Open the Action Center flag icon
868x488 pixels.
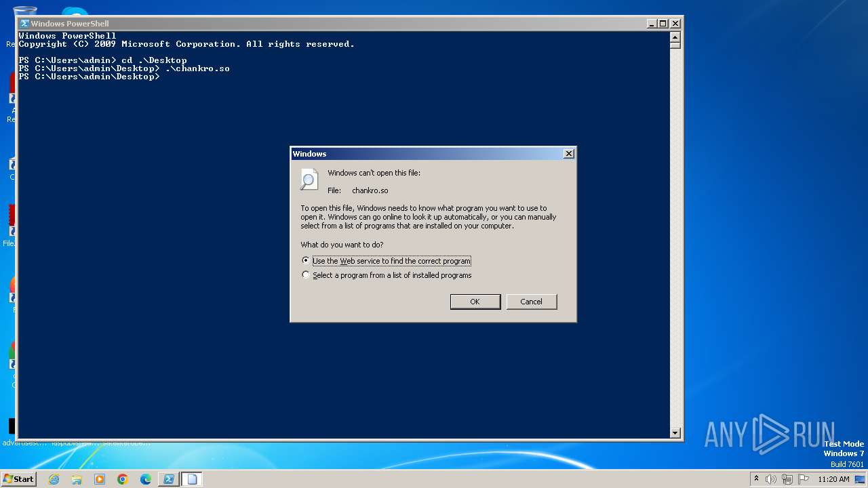pyautogui.click(x=804, y=479)
